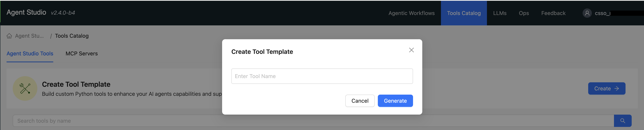The height and width of the screenshot is (130, 644).
Task: Open the LLMs page
Action: [499, 13]
